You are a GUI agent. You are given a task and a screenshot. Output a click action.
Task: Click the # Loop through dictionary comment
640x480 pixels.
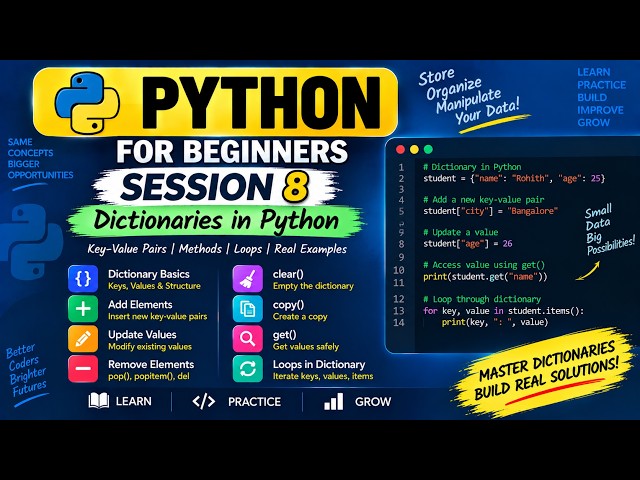click(x=482, y=299)
